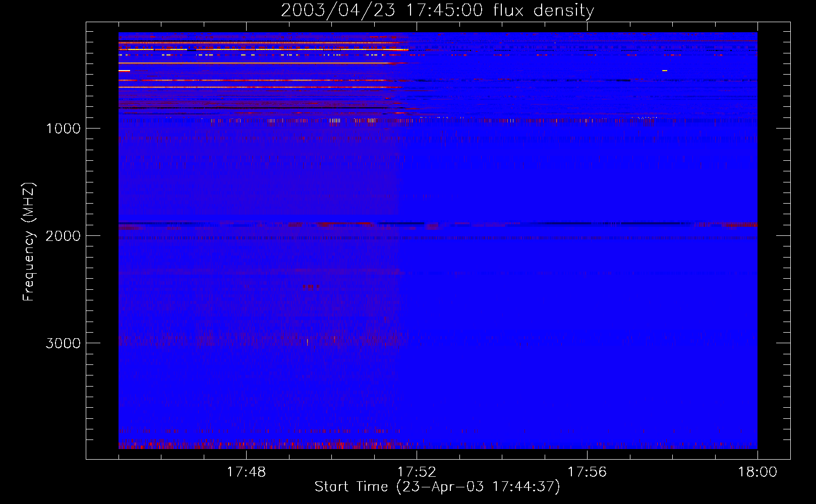Click the 3000 frequency tick label

(63, 343)
